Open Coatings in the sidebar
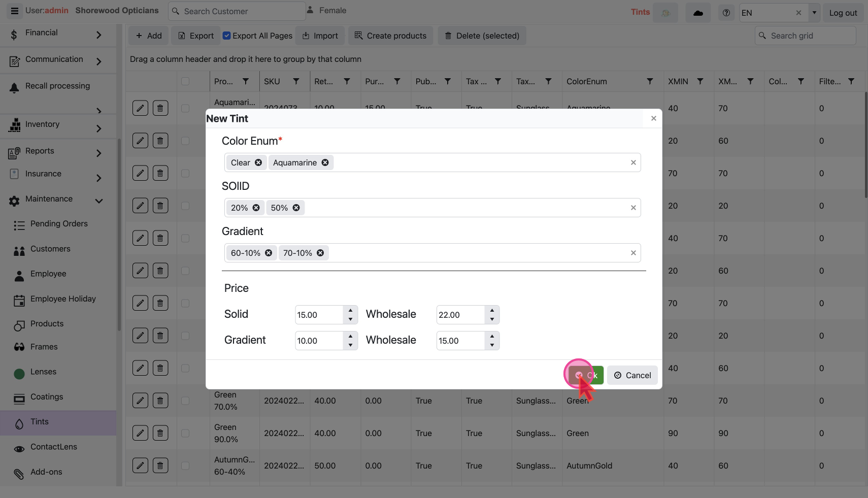868x498 pixels. point(47,397)
